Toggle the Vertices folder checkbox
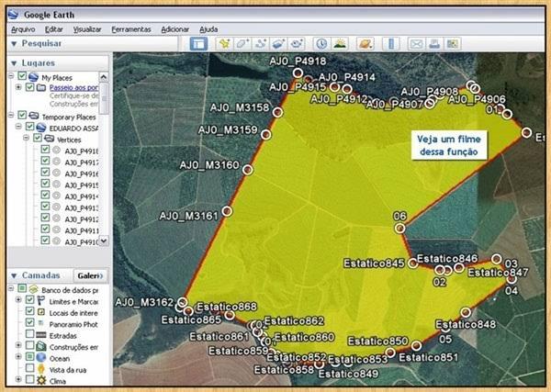Screen dimensions: 551x392 (38, 138)
